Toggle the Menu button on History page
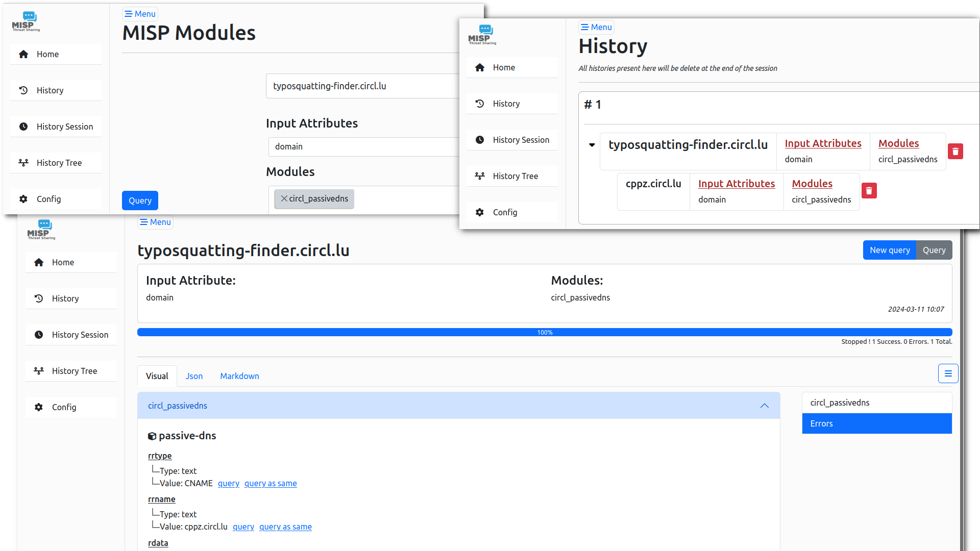980x551 pixels. point(596,27)
